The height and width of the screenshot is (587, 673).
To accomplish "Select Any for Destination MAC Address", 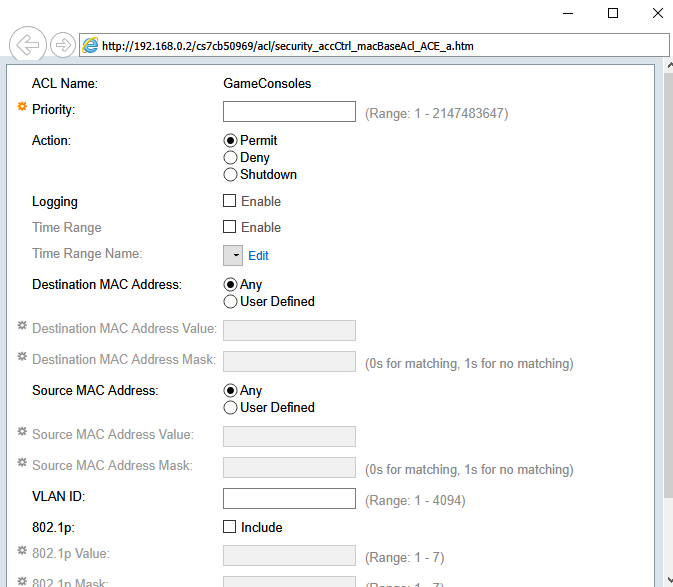I will pos(230,285).
